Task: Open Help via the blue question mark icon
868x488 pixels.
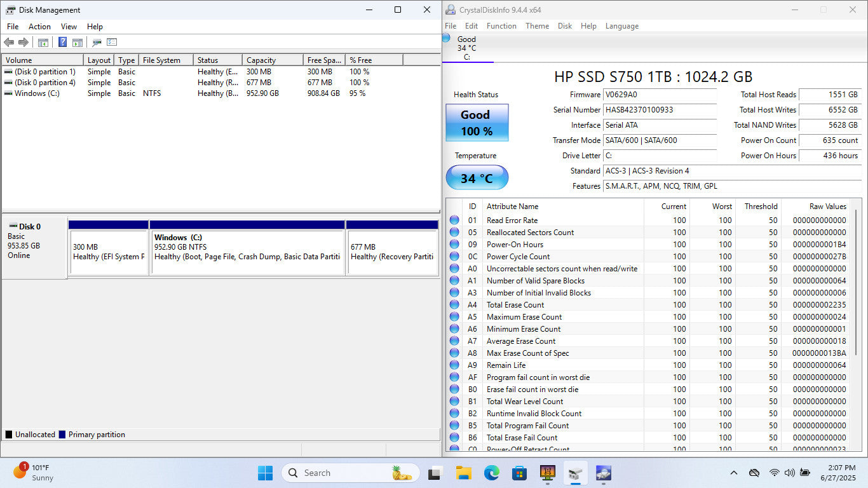Action: click(62, 43)
